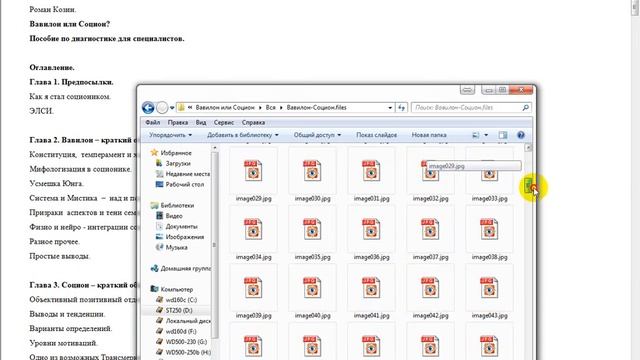The width and height of the screenshot is (640, 360).
Task: Go back with the Explorer back arrow
Action: (148, 108)
